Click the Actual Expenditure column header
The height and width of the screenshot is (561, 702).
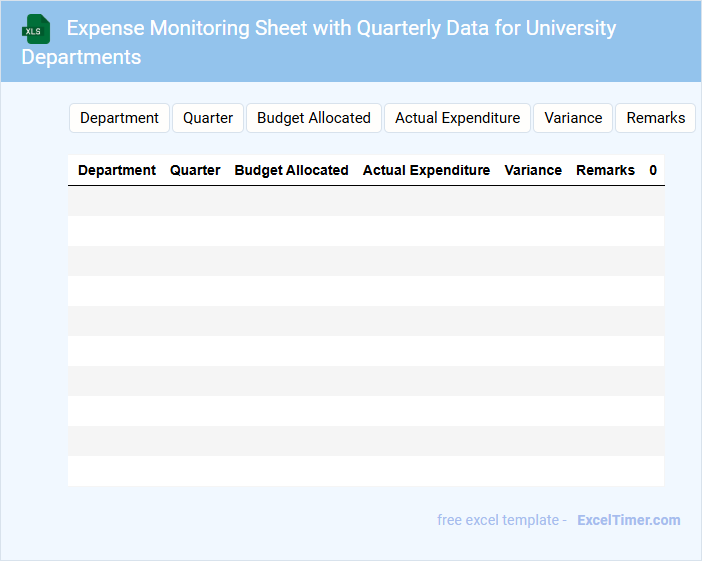tap(426, 170)
